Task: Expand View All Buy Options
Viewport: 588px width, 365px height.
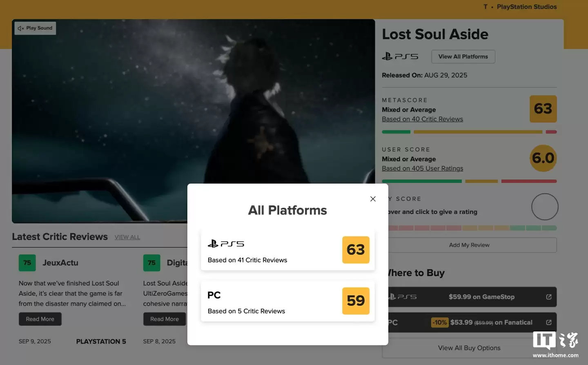Action: [x=469, y=348]
